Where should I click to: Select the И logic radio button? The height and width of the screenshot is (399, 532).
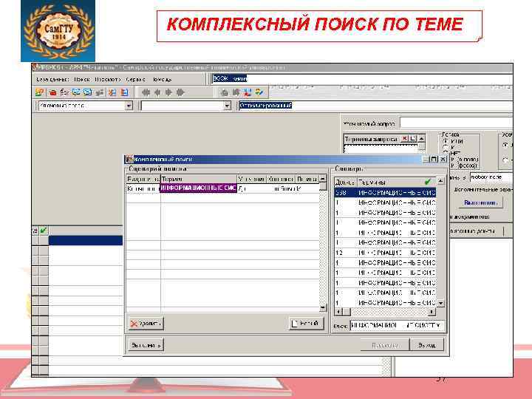446,147
